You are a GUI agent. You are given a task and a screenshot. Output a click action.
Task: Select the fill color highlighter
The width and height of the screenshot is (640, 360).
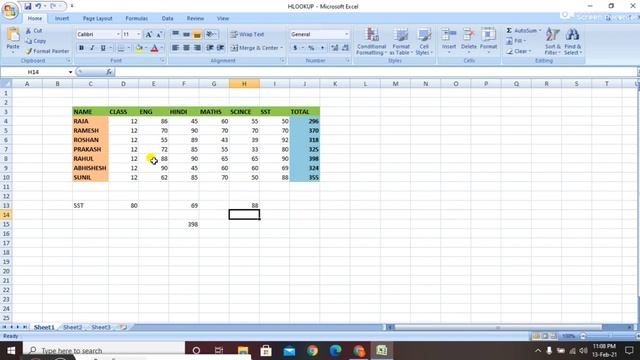[139, 48]
